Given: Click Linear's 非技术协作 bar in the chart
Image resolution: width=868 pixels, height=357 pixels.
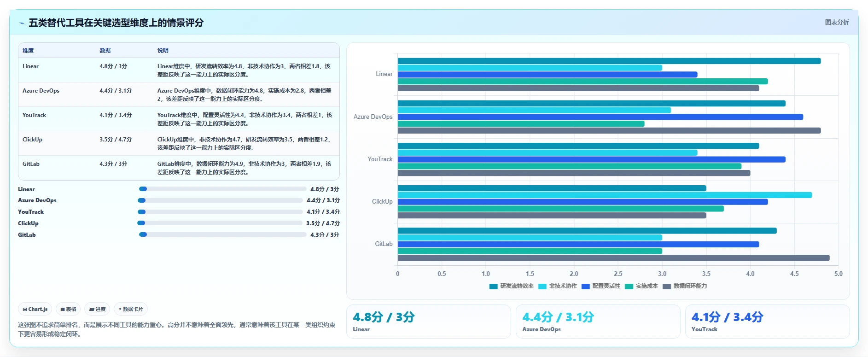Looking at the screenshot, I should (530, 68).
